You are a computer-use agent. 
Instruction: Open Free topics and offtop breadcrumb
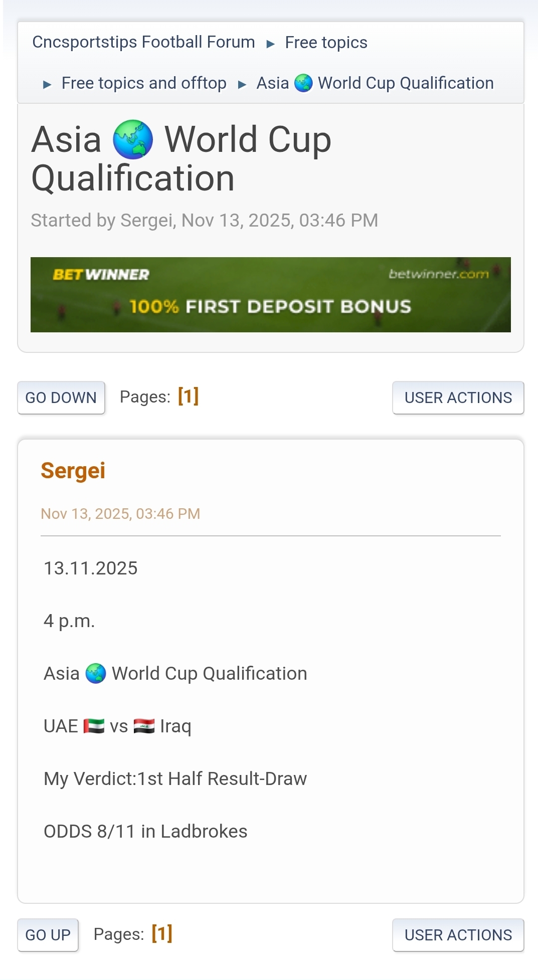(x=144, y=83)
